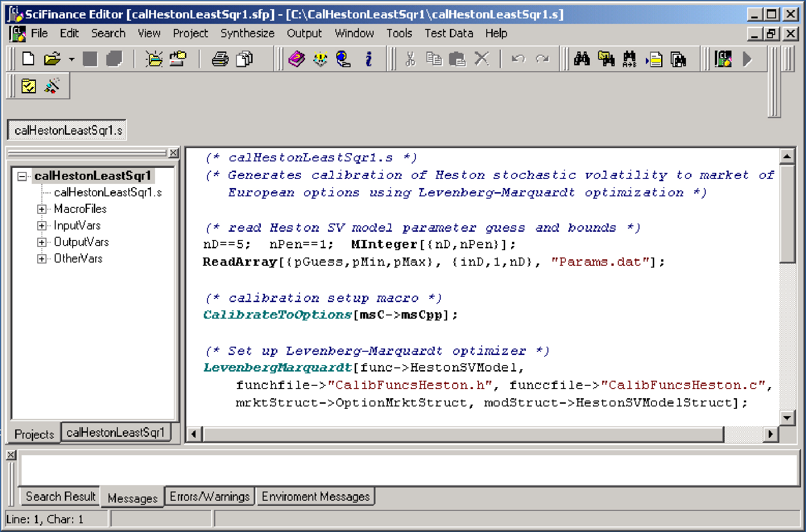Close the project tree panel
This screenshot has width=806, height=532.
click(173, 153)
